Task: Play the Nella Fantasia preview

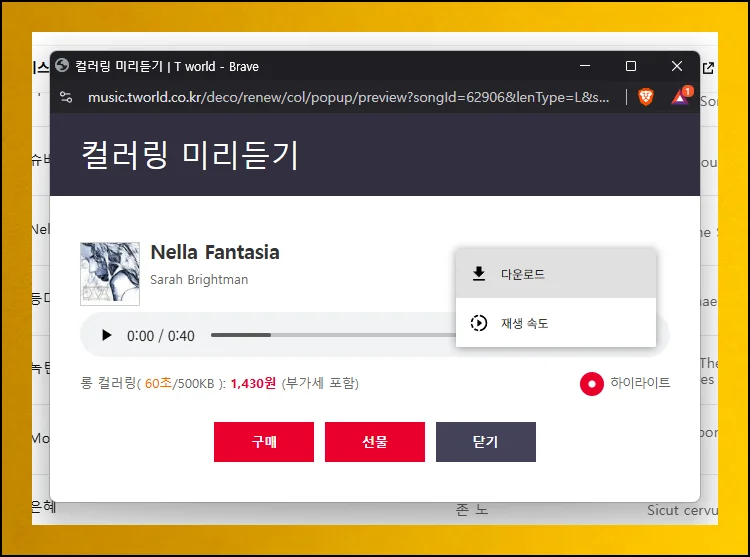Action: 107,335
